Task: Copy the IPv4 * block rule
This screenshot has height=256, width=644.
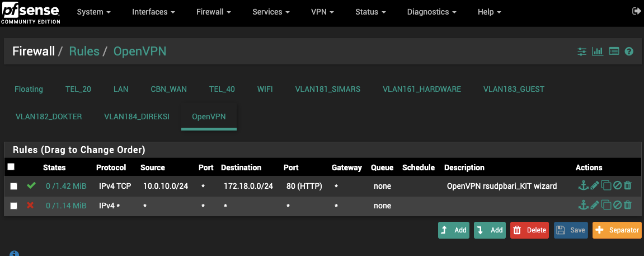Action: (606, 205)
